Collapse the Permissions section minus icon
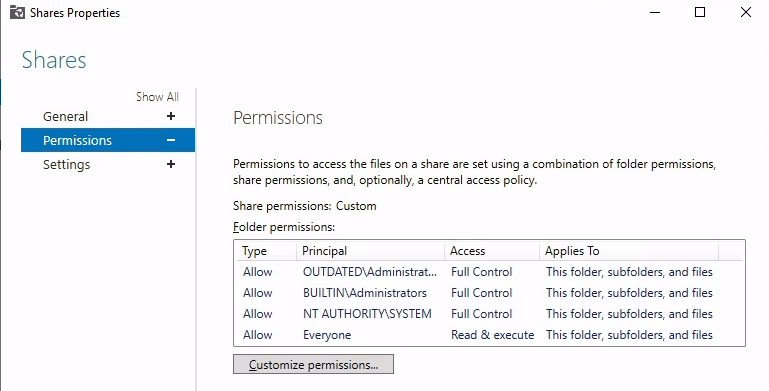The height and width of the screenshot is (391, 769). pos(171,140)
